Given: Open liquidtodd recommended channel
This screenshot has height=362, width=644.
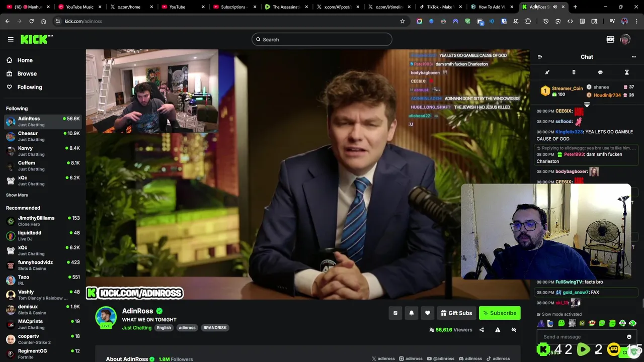Looking at the screenshot, I should click(43, 235).
